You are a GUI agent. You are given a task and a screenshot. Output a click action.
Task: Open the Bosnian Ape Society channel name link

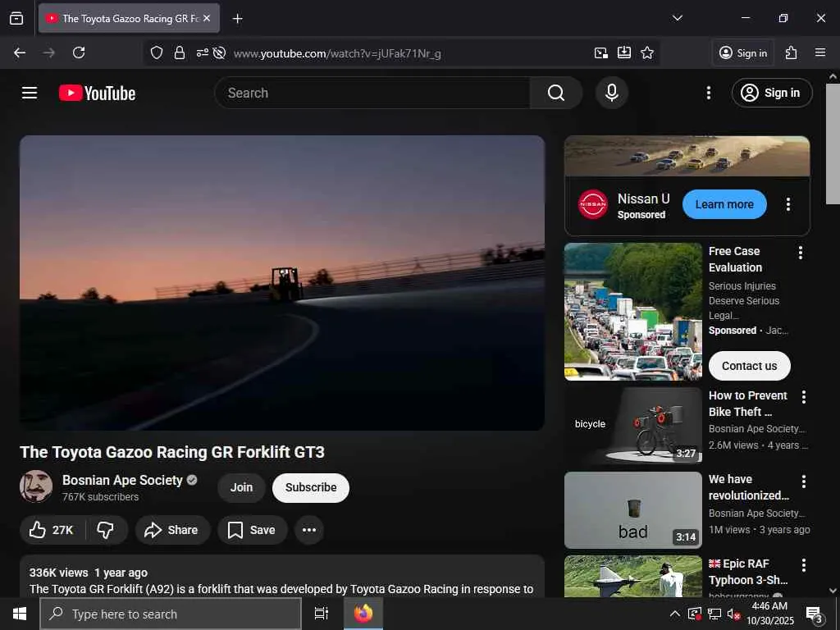click(x=122, y=480)
